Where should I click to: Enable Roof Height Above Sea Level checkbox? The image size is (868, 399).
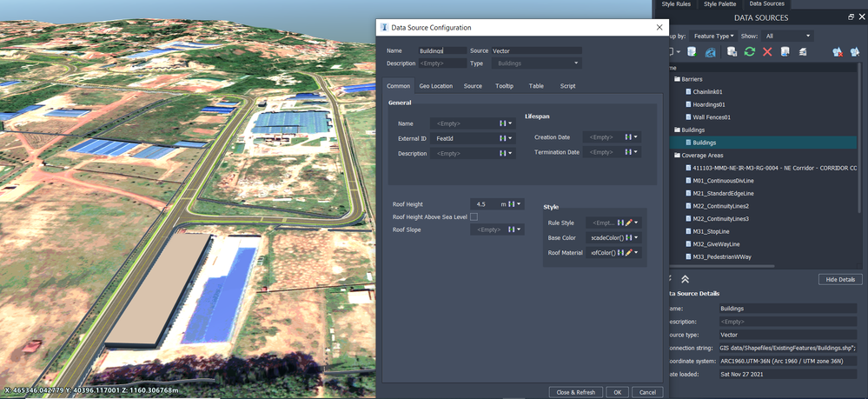[474, 216]
